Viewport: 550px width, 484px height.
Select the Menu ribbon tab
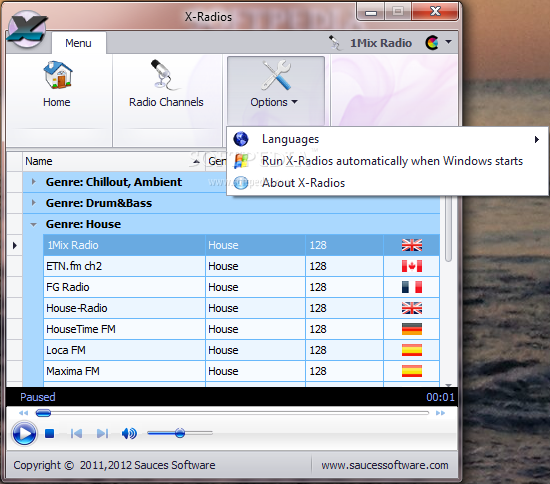pos(79,43)
